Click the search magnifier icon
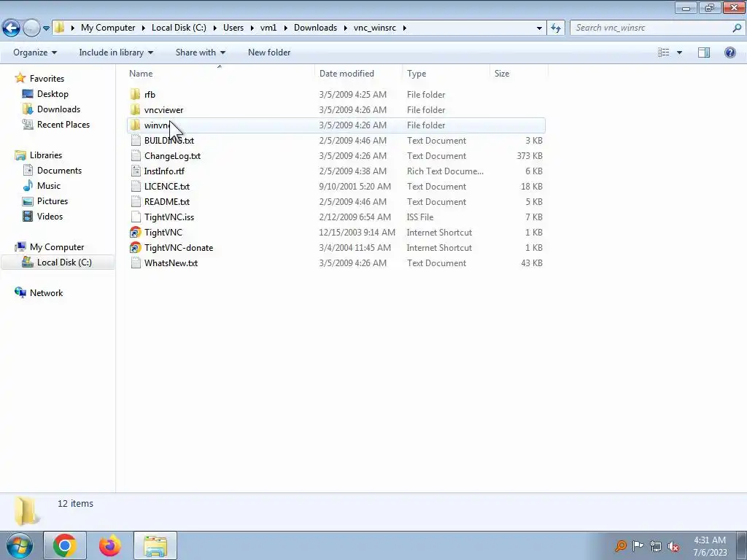This screenshot has width=747, height=560. tap(737, 28)
